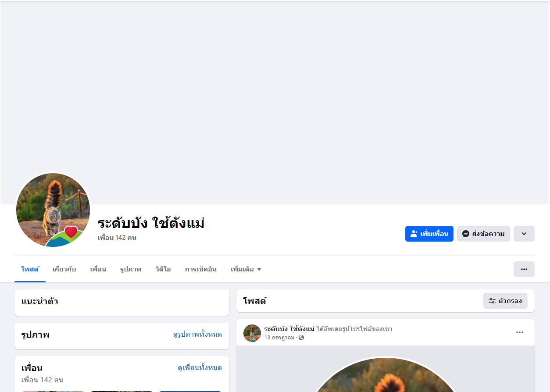Click the ดูรูปภาพทั้งหมด link
Viewport: 550px width, 392px height.
pos(197,335)
